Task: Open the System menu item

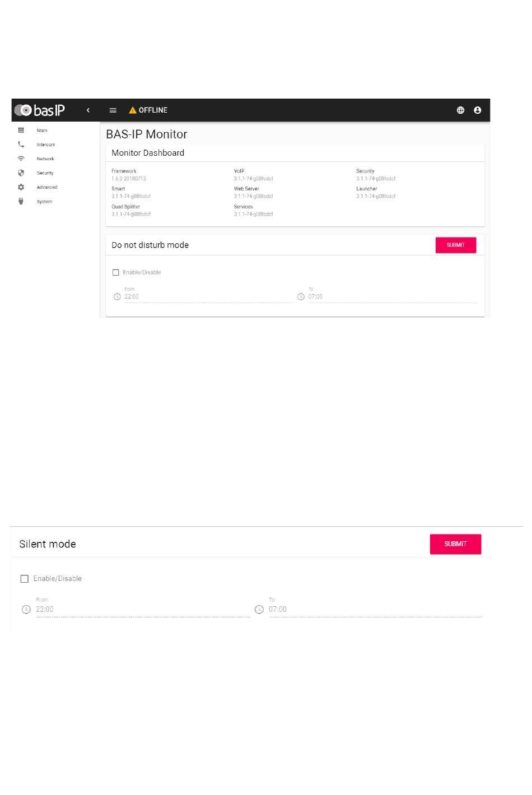Action: point(44,202)
